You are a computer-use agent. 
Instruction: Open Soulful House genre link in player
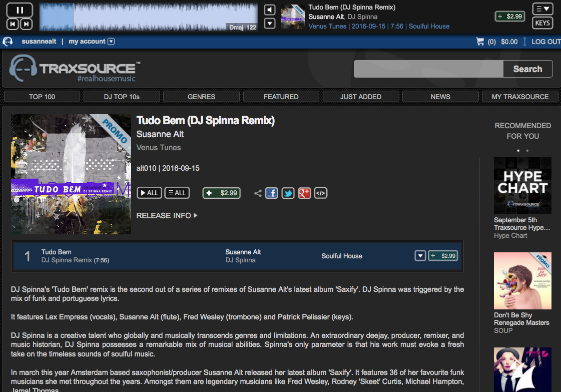point(429,26)
